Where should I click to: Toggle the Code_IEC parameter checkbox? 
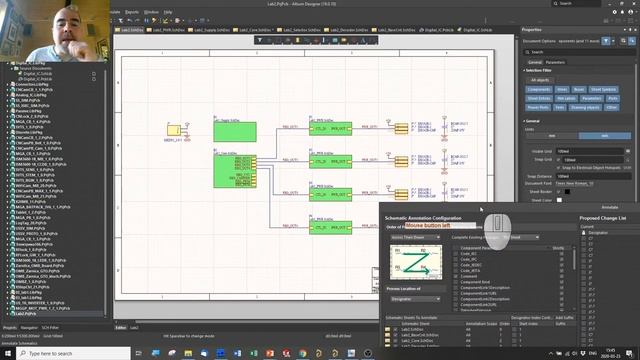point(456,253)
